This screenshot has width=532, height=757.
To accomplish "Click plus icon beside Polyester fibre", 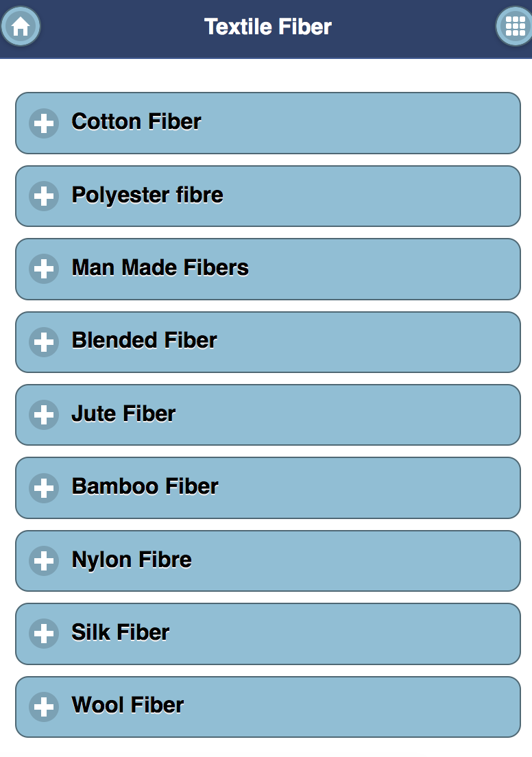I will tap(44, 196).
